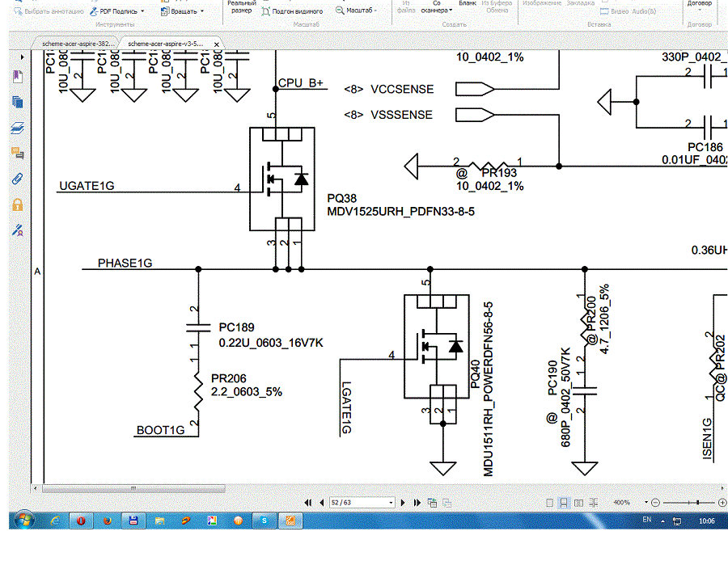Open the Pages thumbnails panel
This screenshot has width=728, height=582.
pyautogui.click(x=17, y=102)
